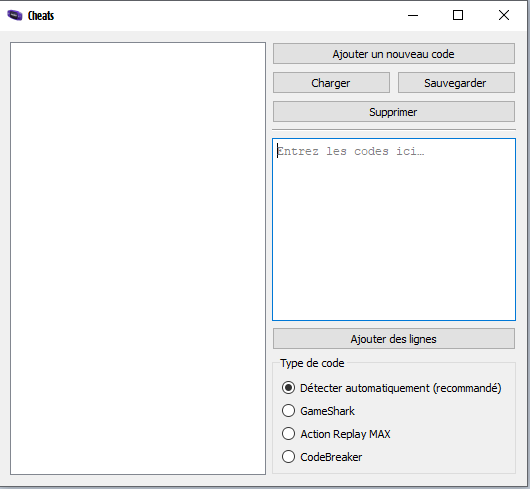Click the Type de code group heading
Image resolution: width=530 pixels, height=489 pixels.
pyautogui.click(x=312, y=363)
